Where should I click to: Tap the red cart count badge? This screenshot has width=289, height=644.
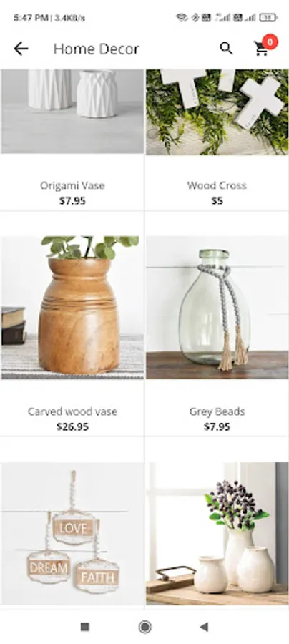click(x=270, y=42)
